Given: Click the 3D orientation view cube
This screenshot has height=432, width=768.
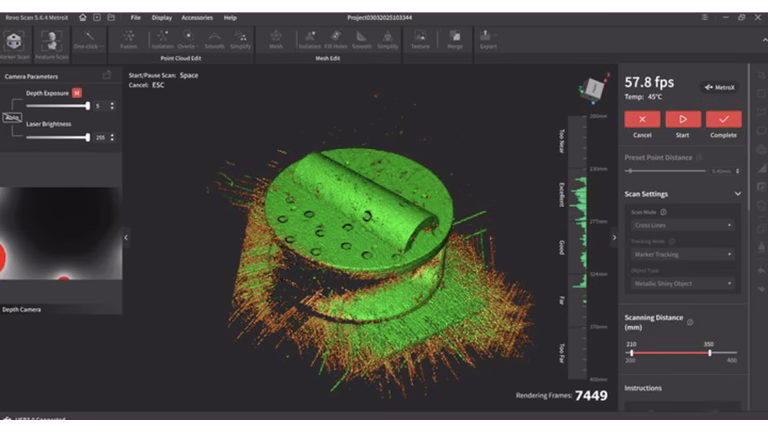Looking at the screenshot, I should [593, 90].
